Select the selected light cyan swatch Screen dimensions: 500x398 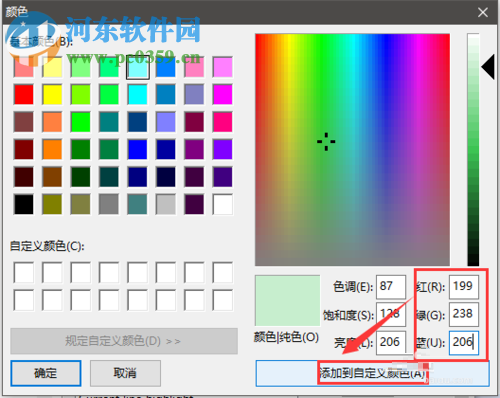(138, 67)
